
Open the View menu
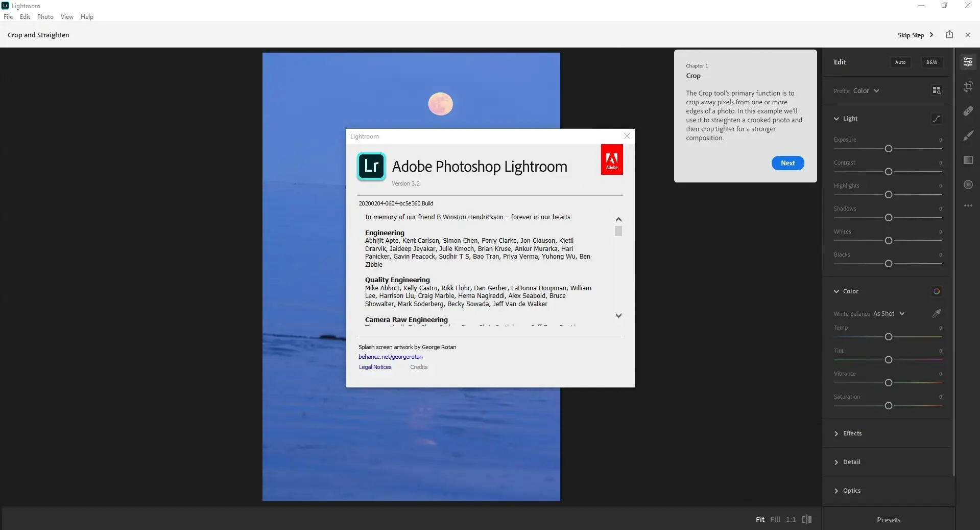67,16
